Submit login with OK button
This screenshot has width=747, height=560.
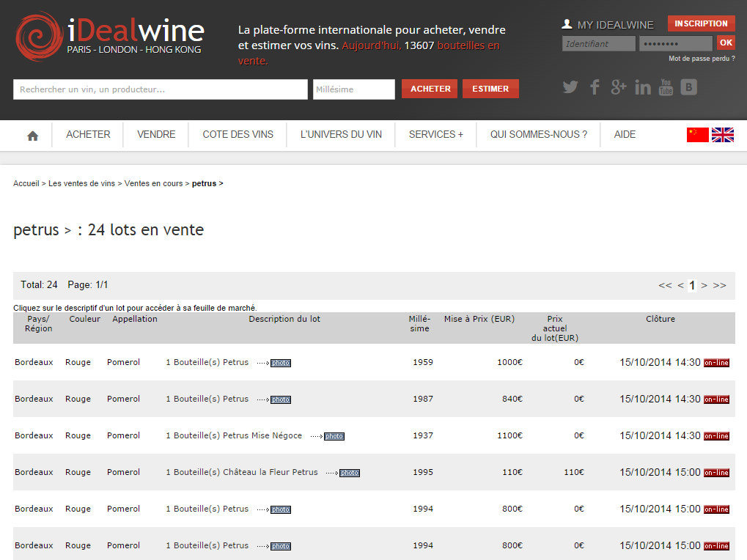click(x=726, y=43)
